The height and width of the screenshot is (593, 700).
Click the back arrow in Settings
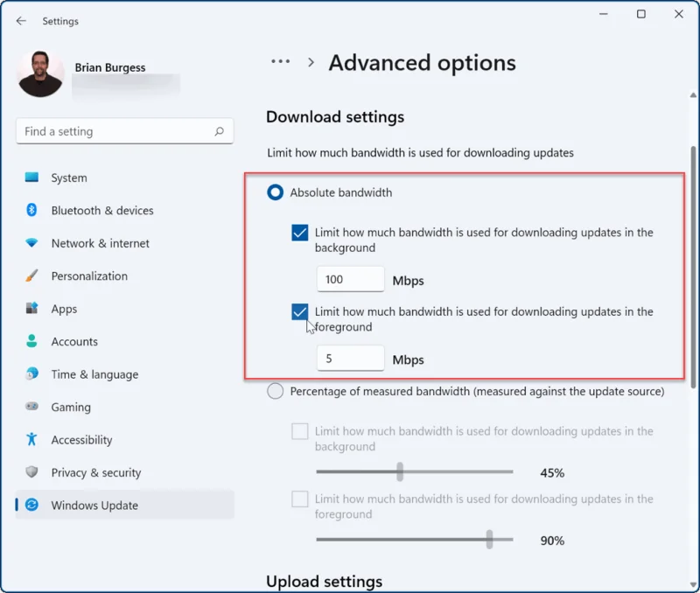[21, 21]
